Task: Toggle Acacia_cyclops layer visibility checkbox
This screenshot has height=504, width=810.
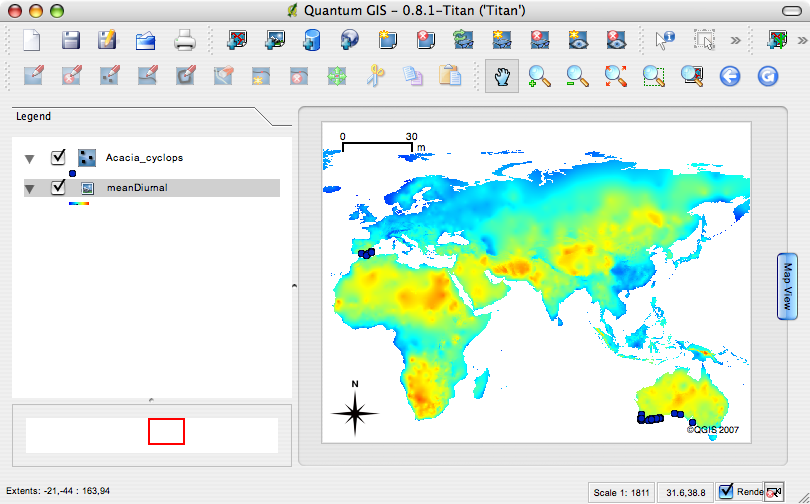Action: [x=58, y=157]
